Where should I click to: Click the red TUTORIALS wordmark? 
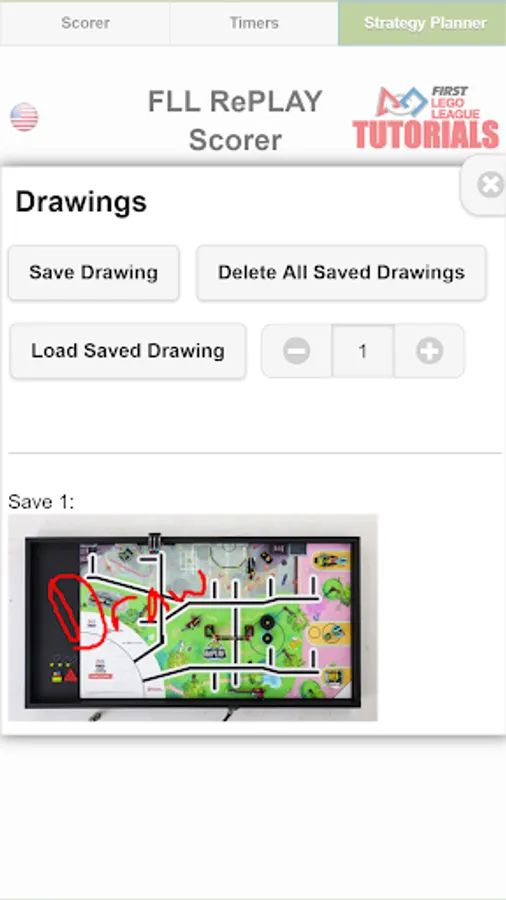pyautogui.click(x=425, y=135)
